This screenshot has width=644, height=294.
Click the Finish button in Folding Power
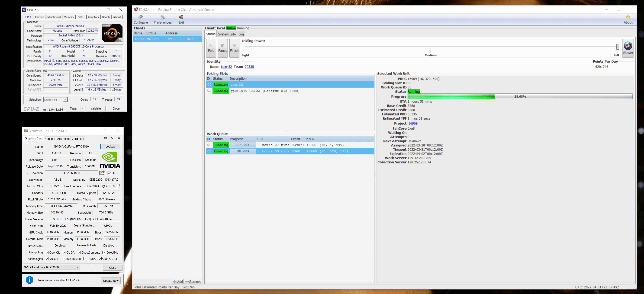tap(234, 48)
